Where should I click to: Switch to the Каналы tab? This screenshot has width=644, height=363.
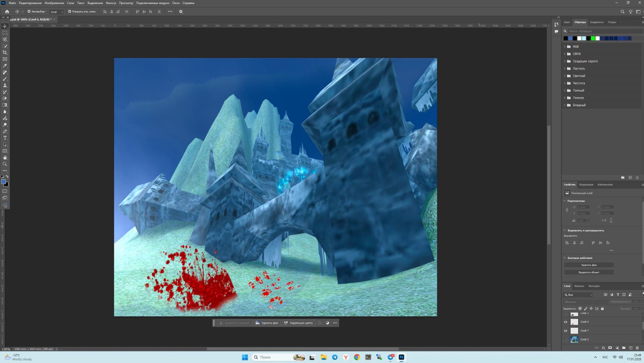tap(579, 286)
